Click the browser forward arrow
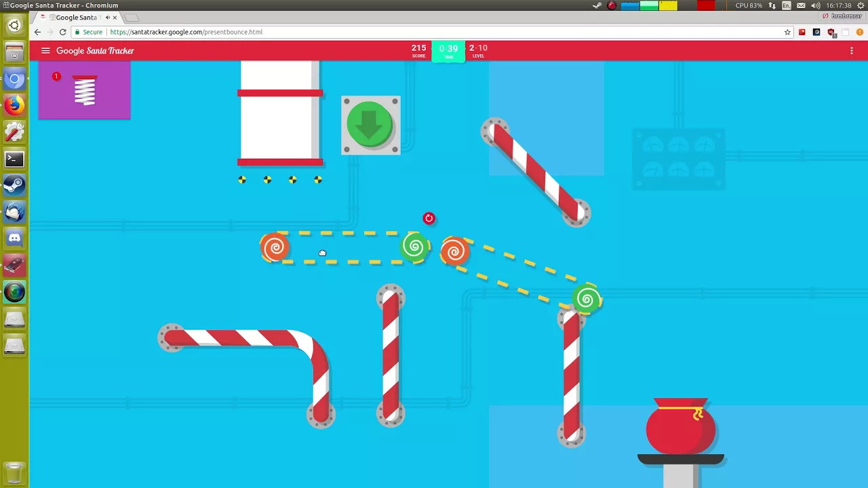 coord(50,32)
